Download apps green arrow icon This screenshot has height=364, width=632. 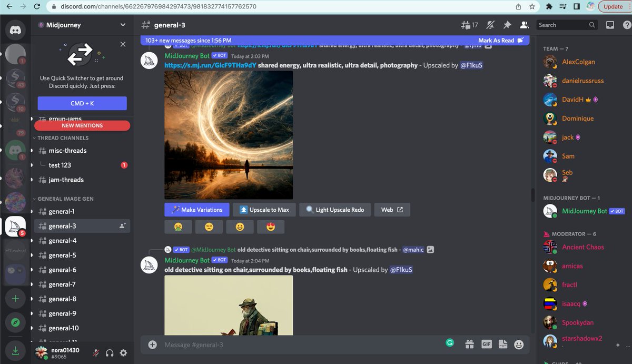[15, 350]
